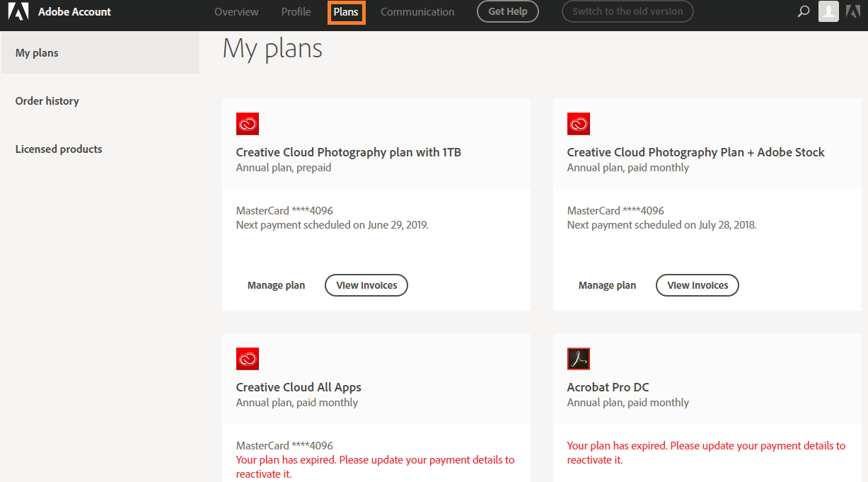
Task: Click Switch to the old version
Action: [x=627, y=11]
